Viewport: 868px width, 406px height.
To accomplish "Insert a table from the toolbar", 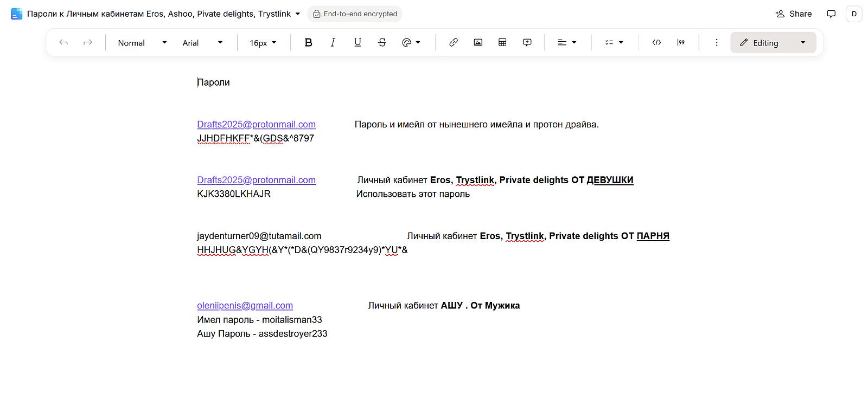I will coord(502,43).
